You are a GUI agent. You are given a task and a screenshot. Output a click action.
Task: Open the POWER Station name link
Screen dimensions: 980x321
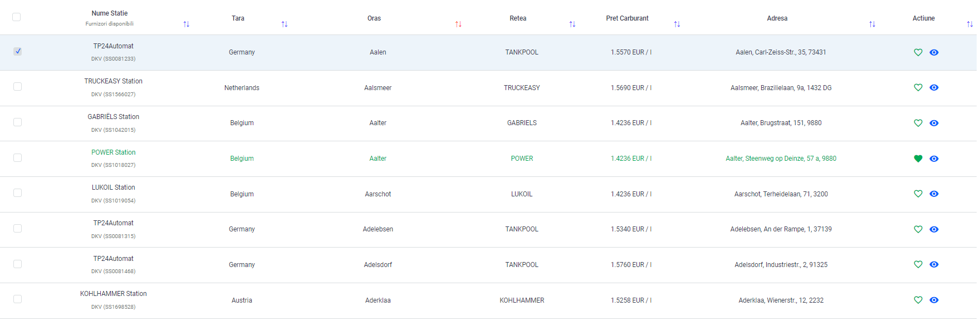point(114,152)
